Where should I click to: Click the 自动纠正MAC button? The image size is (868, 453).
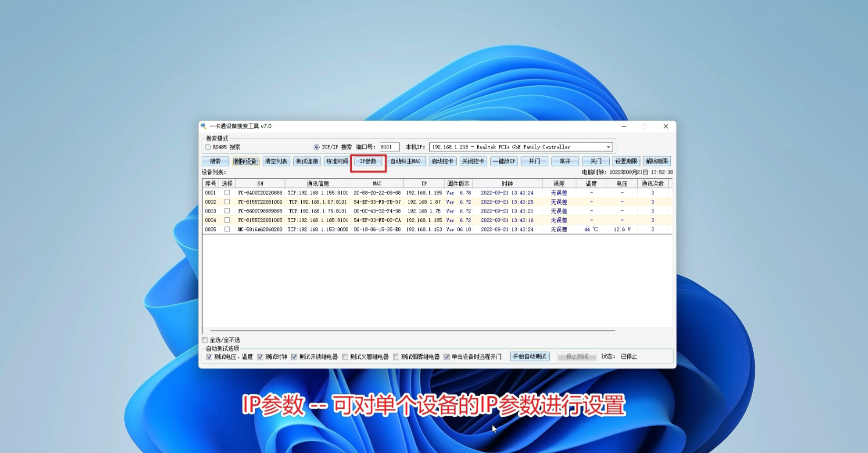[x=406, y=162]
